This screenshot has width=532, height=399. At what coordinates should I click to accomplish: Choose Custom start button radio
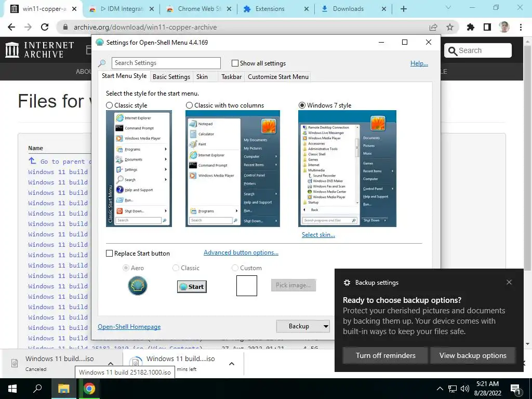point(235,268)
